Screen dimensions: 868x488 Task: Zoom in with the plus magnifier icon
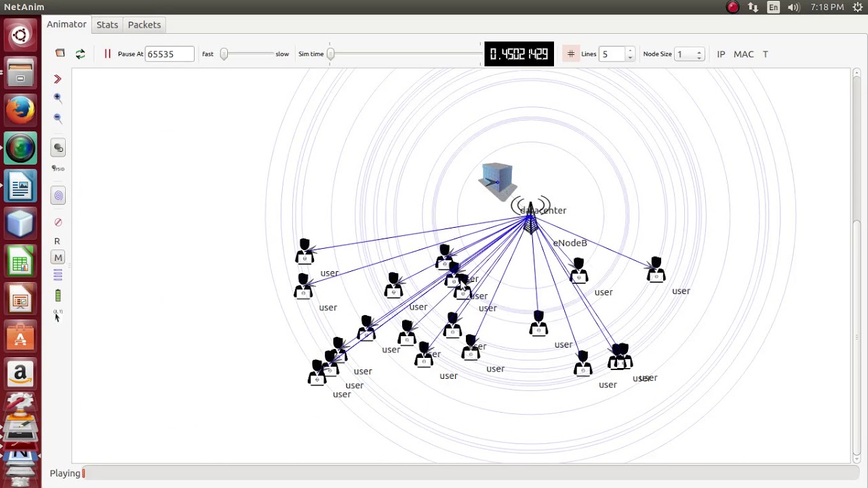[58, 98]
